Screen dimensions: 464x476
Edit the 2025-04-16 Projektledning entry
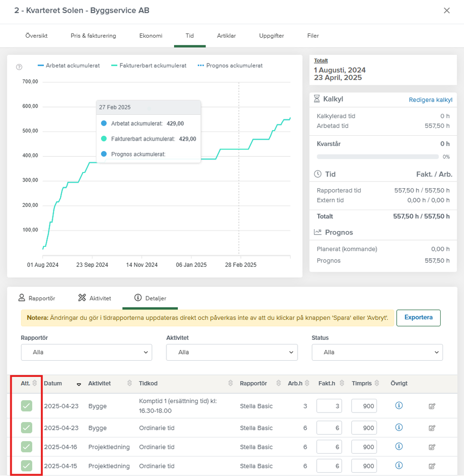coord(432,447)
